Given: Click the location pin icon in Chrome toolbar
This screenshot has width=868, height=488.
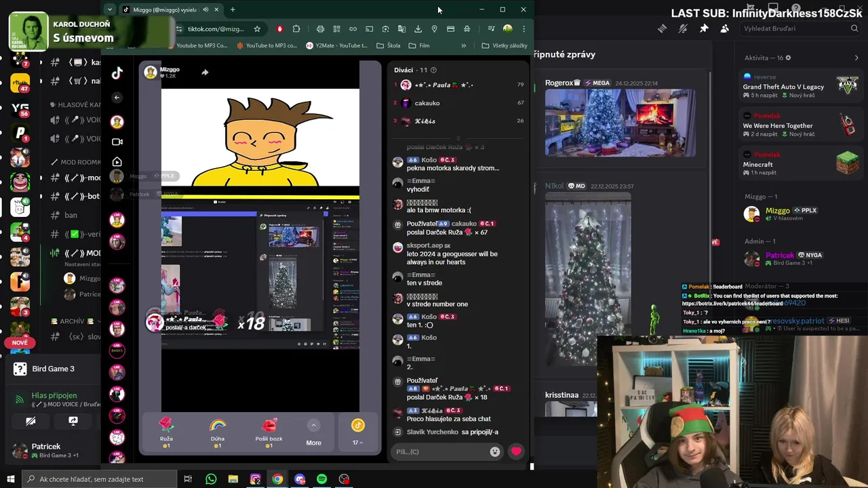Looking at the screenshot, I should (434, 29).
